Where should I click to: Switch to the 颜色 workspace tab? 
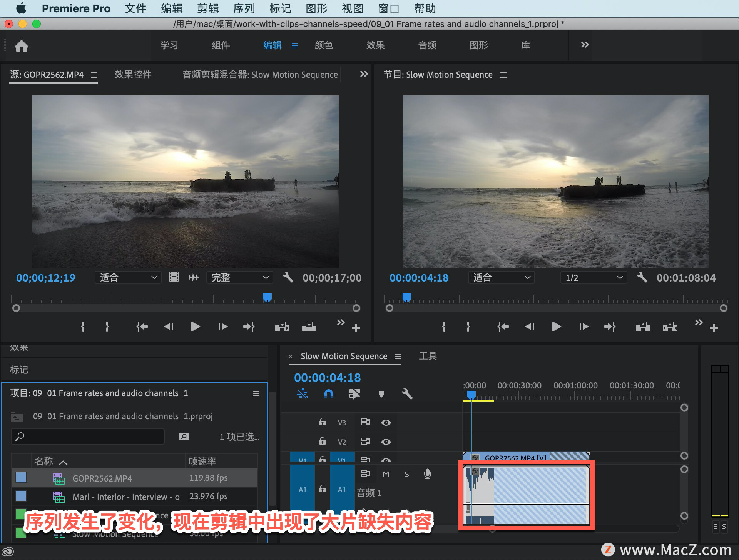tap(324, 45)
